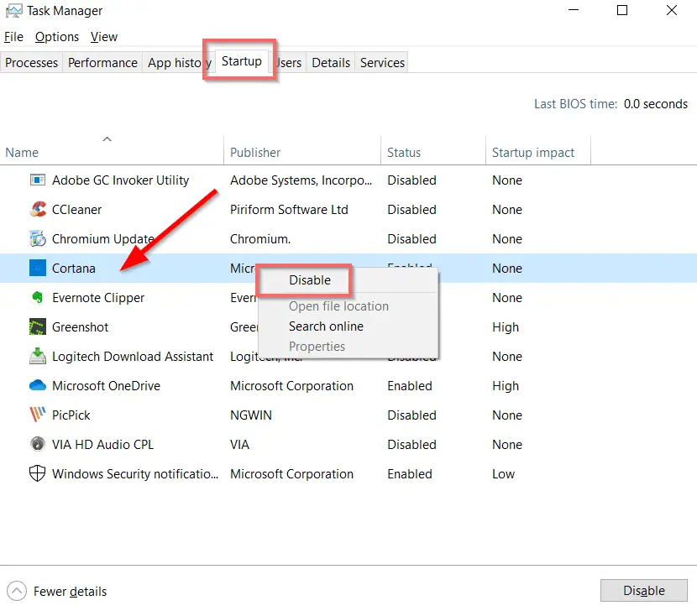The height and width of the screenshot is (616, 697).
Task: Click the Logitech Download Assistant icon
Action: coord(37,356)
